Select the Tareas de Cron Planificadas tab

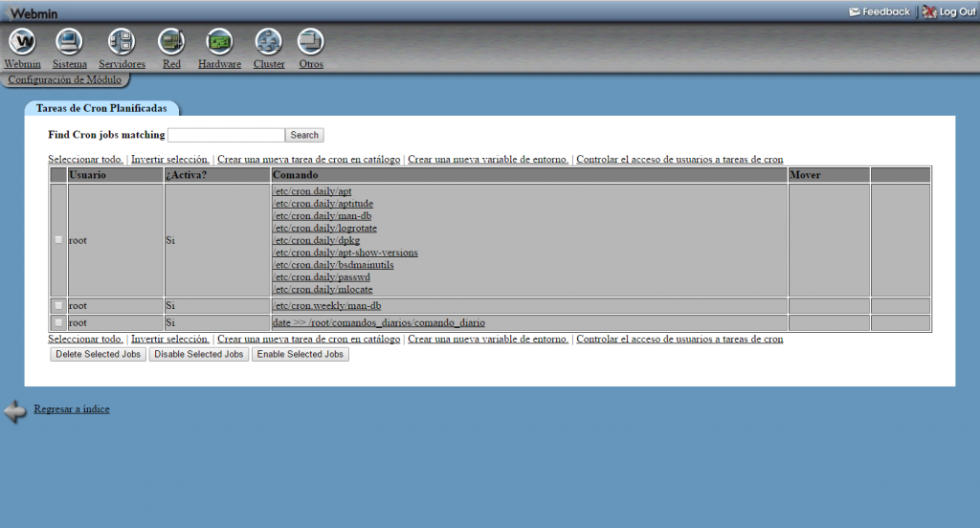[101, 109]
